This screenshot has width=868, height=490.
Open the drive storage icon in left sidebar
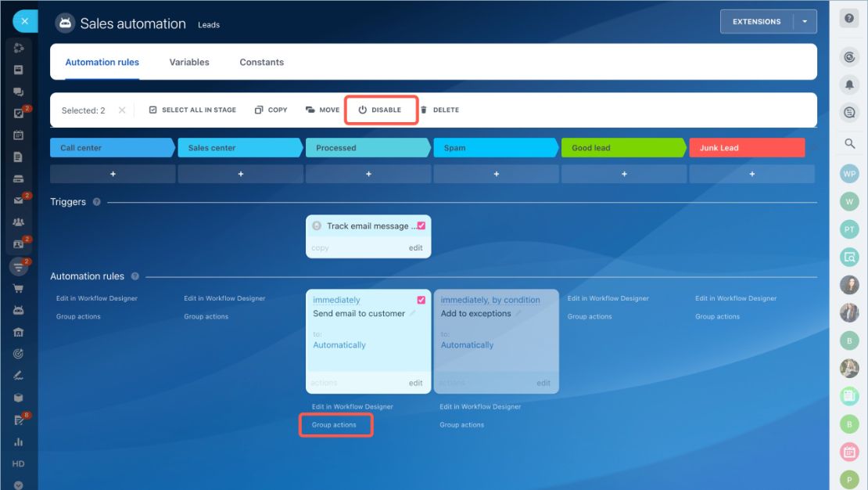(18, 178)
